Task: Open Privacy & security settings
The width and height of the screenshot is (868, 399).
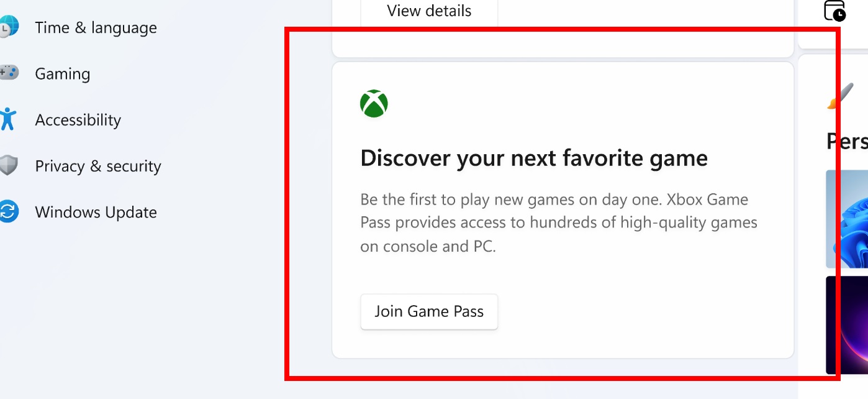Action: tap(97, 166)
